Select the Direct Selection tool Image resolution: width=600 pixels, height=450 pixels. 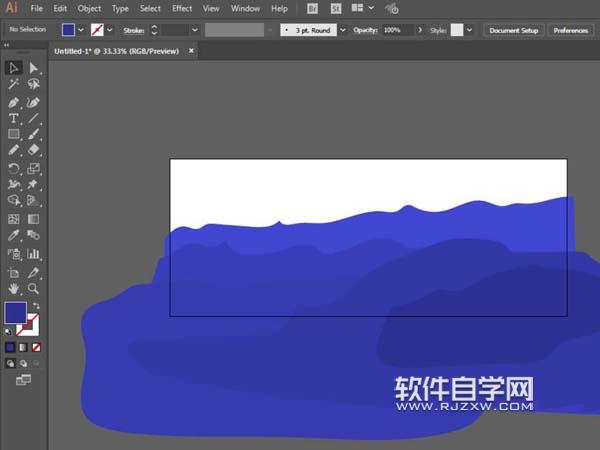pos(33,68)
